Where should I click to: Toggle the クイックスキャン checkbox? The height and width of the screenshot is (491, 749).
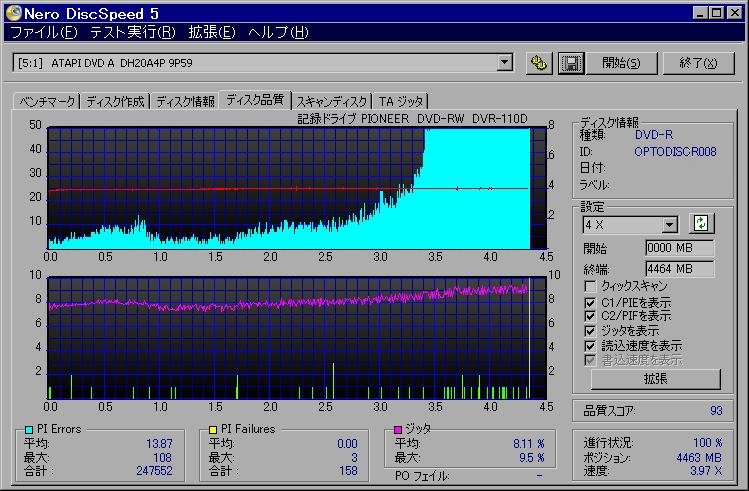(590, 286)
